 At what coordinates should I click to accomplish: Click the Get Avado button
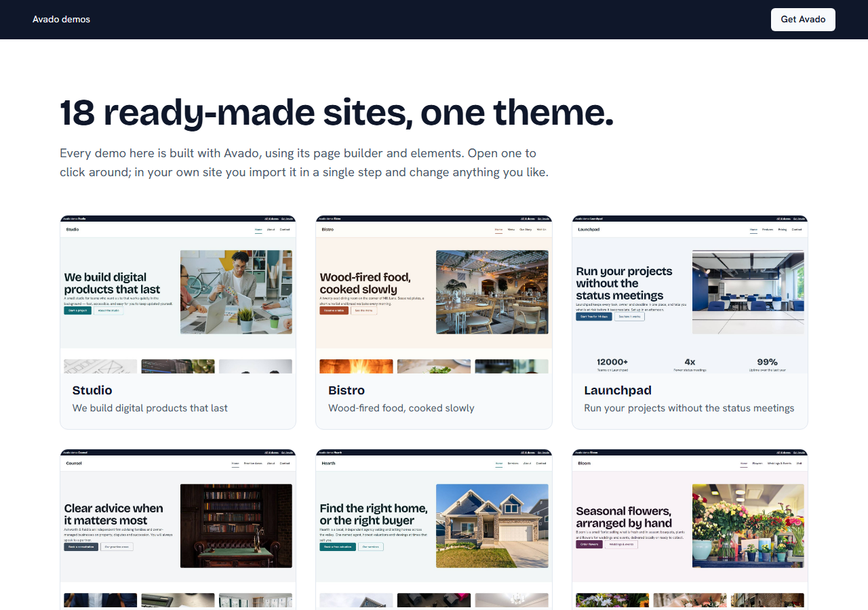coord(803,20)
